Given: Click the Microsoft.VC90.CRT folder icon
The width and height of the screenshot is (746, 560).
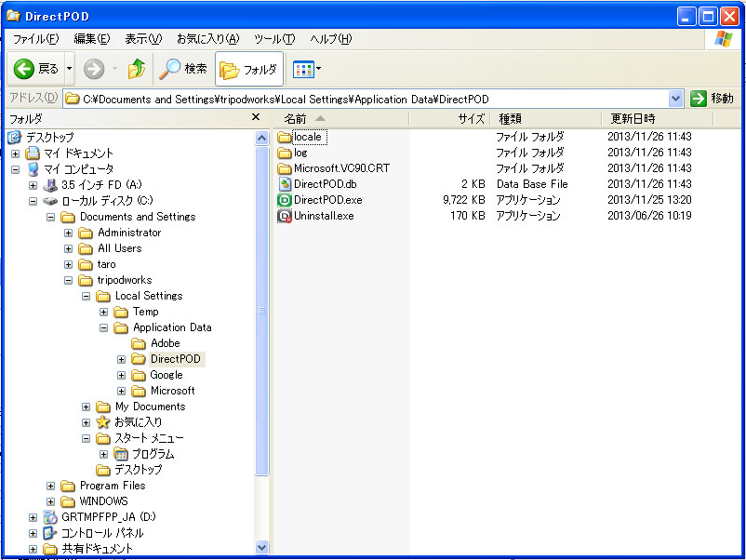Looking at the screenshot, I should (285, 168).
